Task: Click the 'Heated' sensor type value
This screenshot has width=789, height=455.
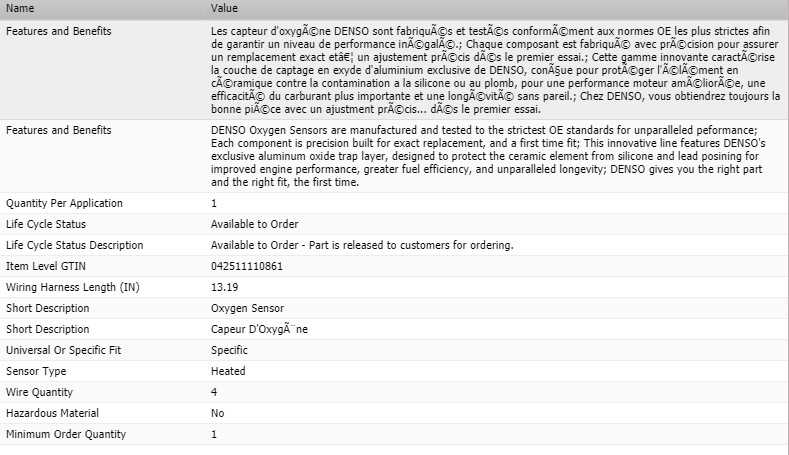Action: tap(227, 371)
